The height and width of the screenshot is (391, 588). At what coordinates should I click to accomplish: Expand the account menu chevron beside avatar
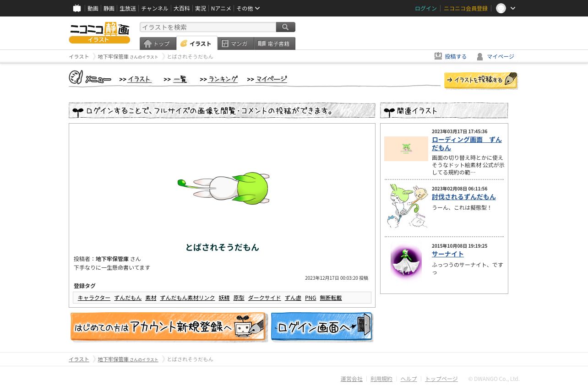[x=513, y=8]
